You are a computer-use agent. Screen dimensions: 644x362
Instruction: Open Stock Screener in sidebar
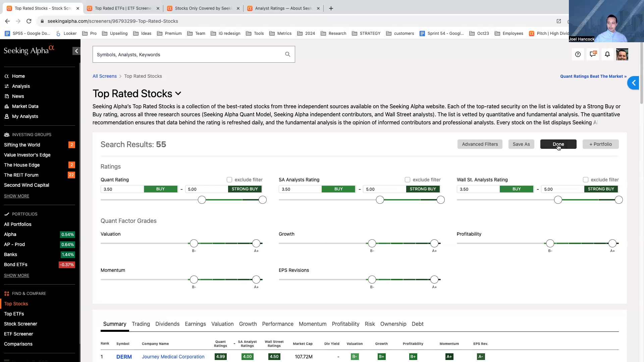tap(20, 324)
